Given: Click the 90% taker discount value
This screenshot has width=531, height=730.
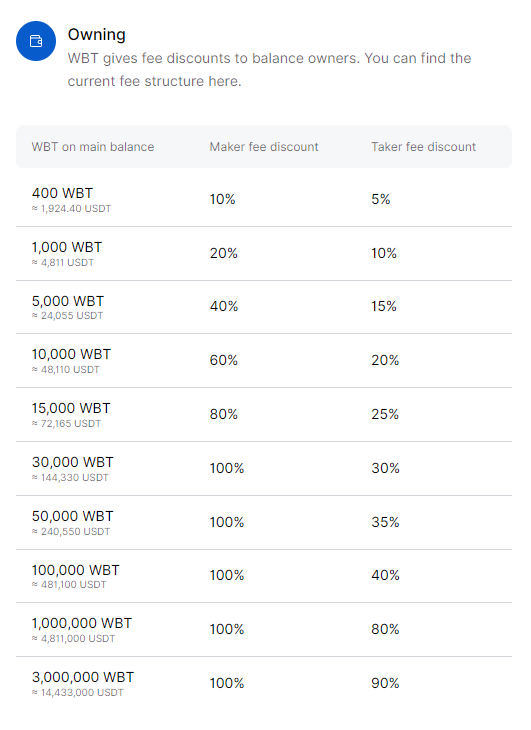Looking at the screenshot, I should tap(385, 683).
